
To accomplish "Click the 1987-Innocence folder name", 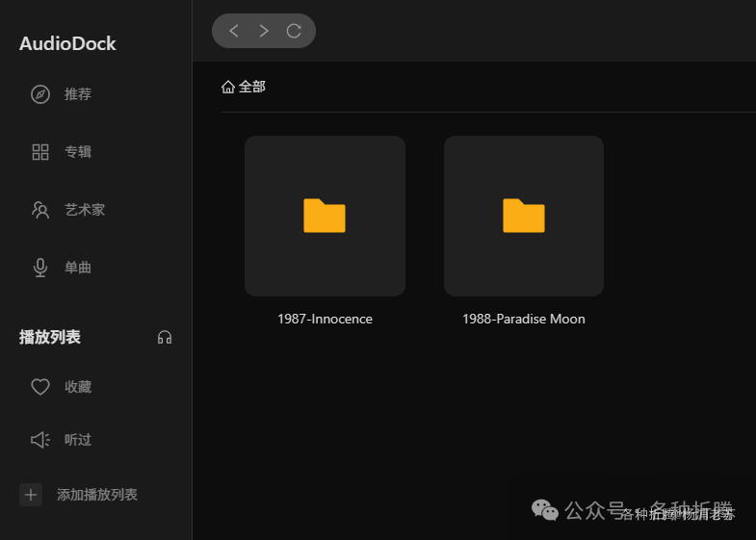I will 325,319.
